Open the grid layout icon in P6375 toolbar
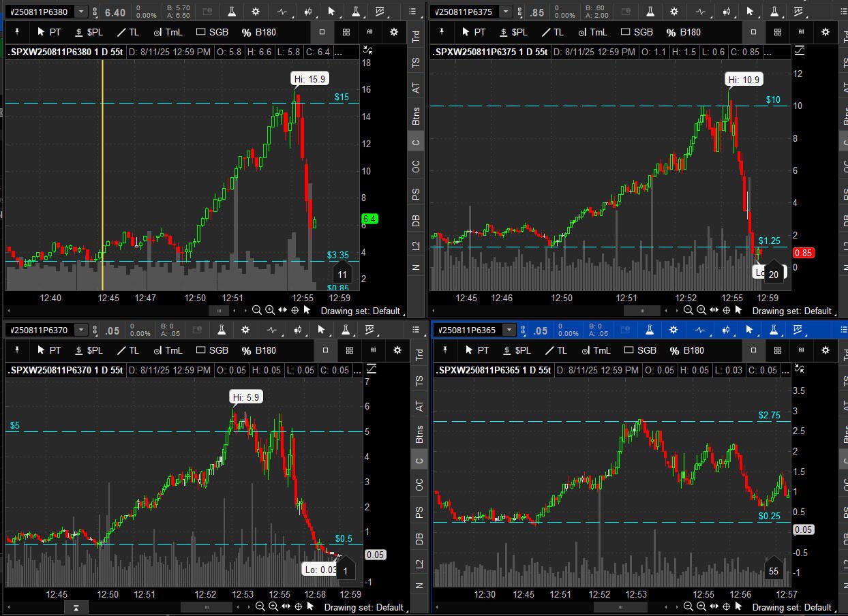This screenshot has width=848, height=616. click(777, 32)
